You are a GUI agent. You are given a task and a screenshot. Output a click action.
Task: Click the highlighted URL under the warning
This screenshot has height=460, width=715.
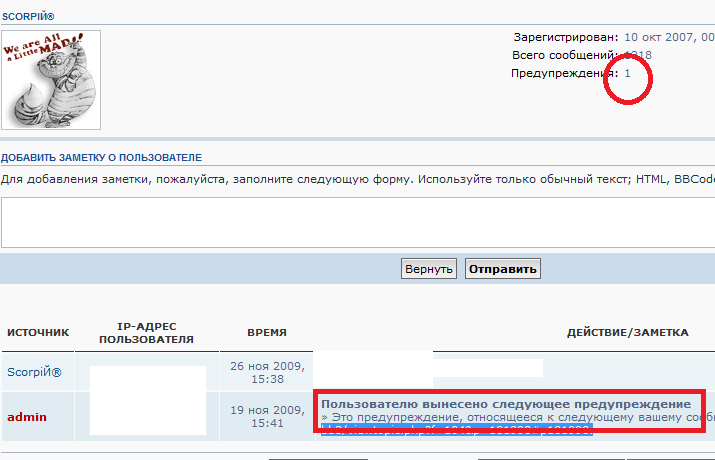pyautogui.click(x=456, y=429)
